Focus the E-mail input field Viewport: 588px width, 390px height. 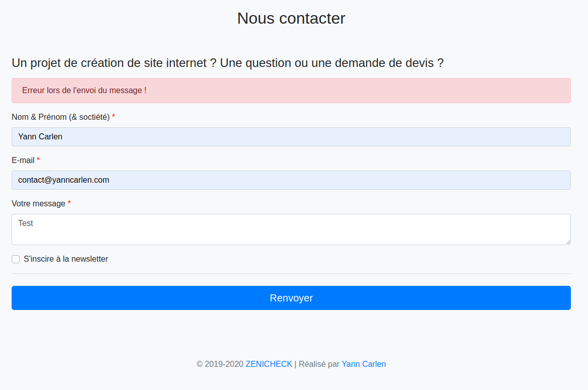click(291, 180)
